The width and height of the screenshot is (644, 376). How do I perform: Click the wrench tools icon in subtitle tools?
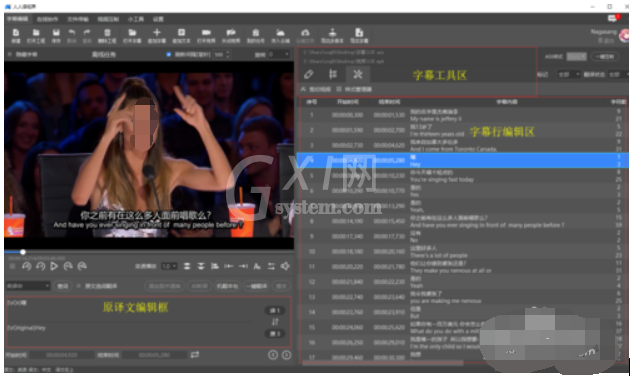(x=358, y=74)
